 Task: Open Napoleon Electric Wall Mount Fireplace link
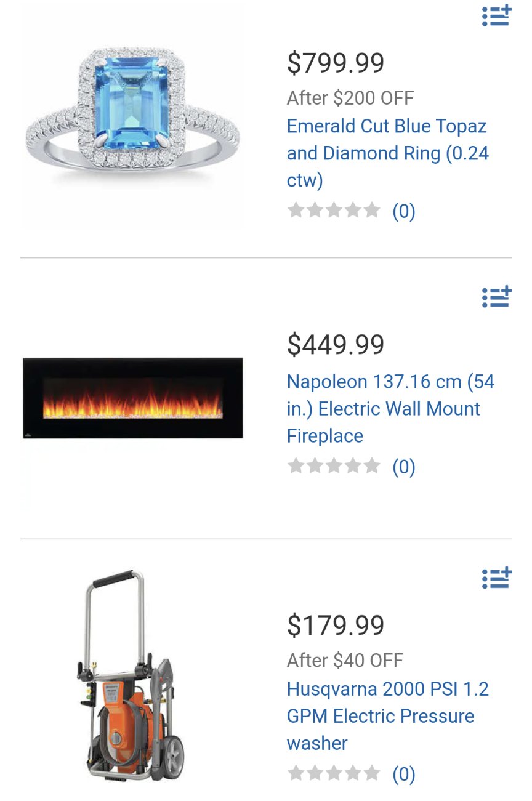point(391,409)
